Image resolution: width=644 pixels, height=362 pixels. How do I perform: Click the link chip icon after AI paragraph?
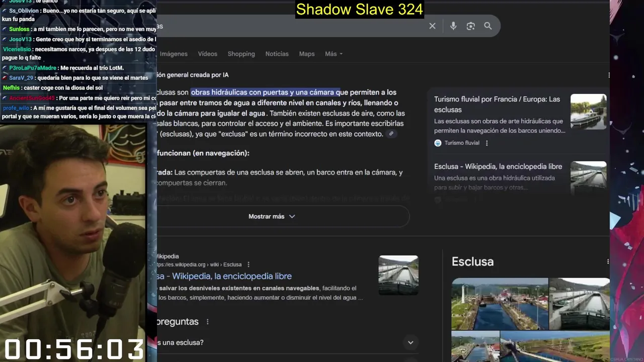tap(391, 134)
